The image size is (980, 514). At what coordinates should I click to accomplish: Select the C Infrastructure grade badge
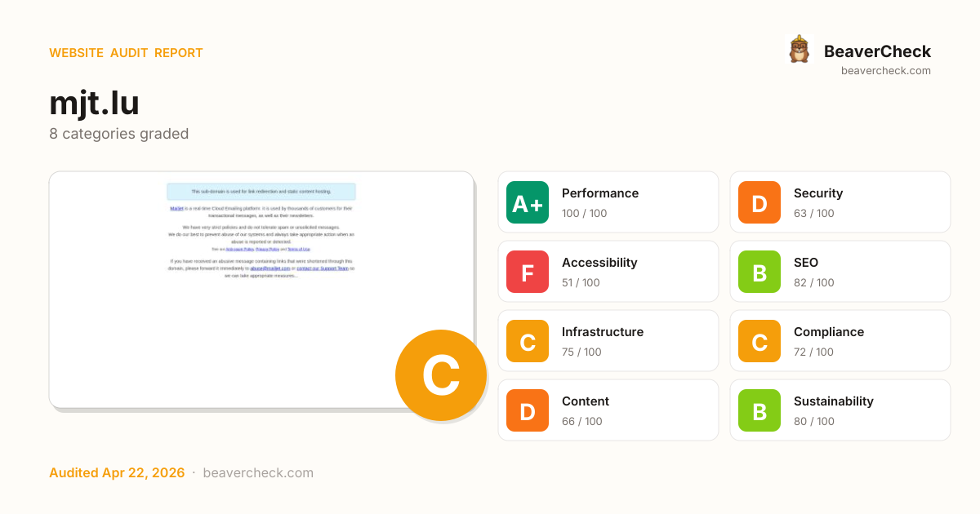tap(528, 341)
